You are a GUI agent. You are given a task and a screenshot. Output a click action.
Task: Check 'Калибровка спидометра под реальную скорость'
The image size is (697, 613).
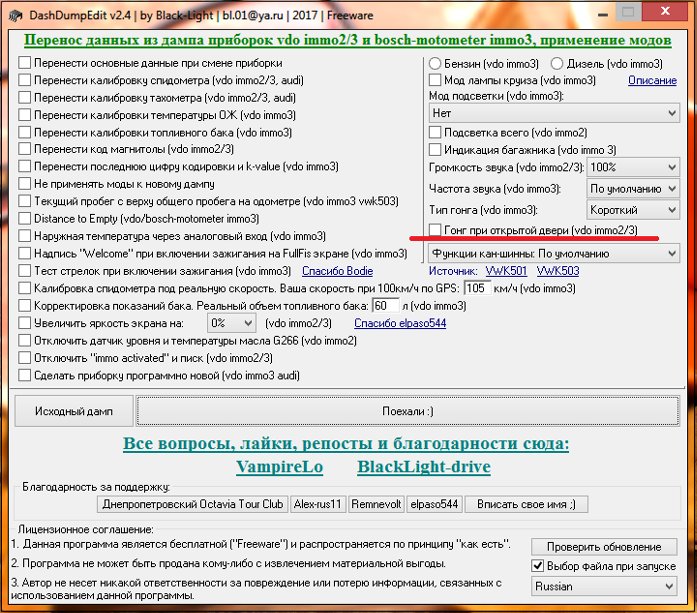point(24,288)
